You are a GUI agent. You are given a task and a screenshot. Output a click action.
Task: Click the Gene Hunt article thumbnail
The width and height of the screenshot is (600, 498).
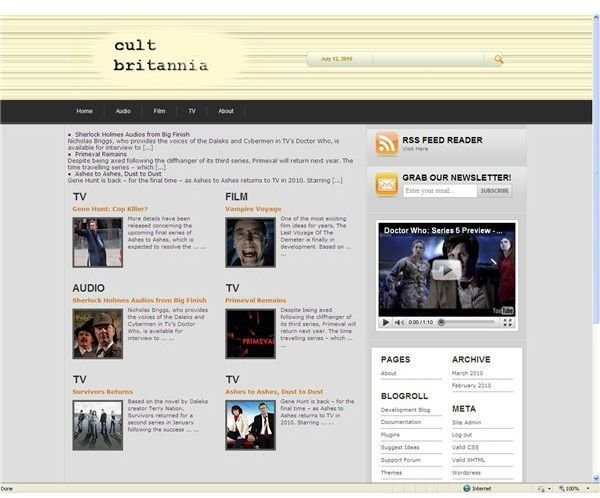click(x=98, y=242)
